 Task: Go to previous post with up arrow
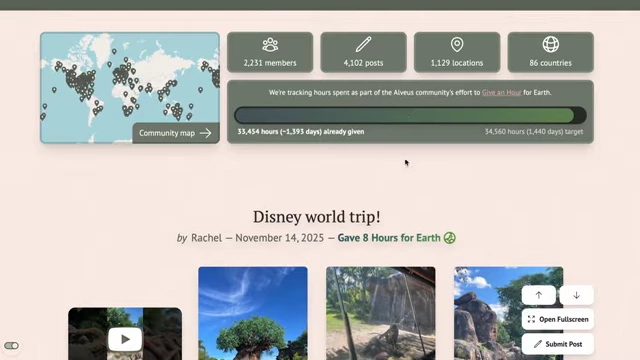[538, 295]
